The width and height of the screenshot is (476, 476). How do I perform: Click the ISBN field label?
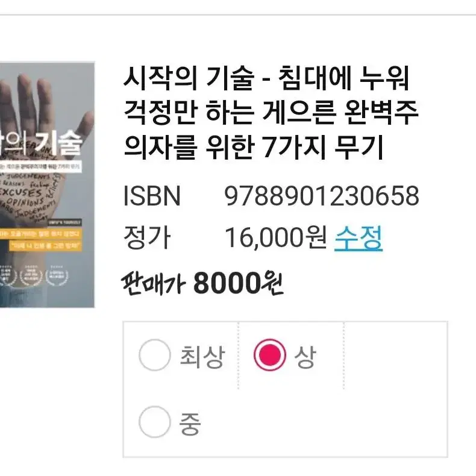tap(152, 196)
